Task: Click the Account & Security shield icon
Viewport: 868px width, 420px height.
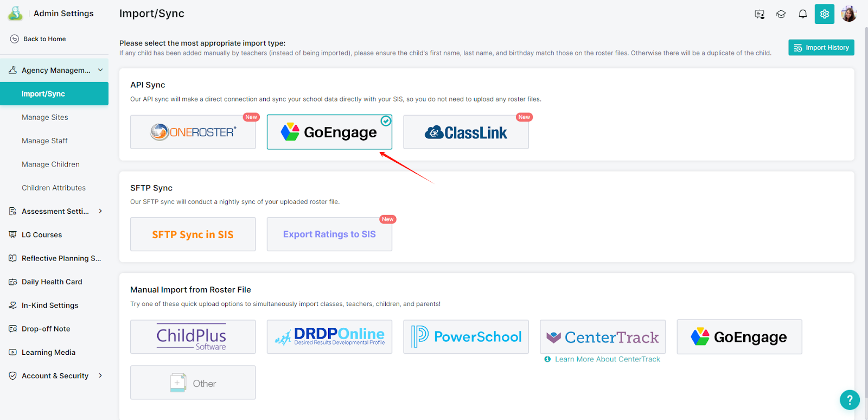Action: pyautogui.click(x=12, y=376)
